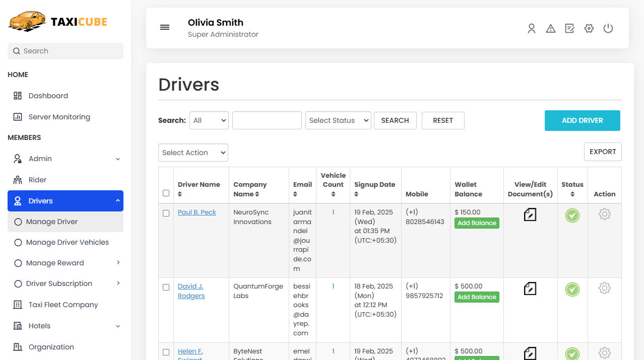The width and height of the screenshot is (644, 360).
Task: Open the Select Status dropdown
Action: click(338, 120)
